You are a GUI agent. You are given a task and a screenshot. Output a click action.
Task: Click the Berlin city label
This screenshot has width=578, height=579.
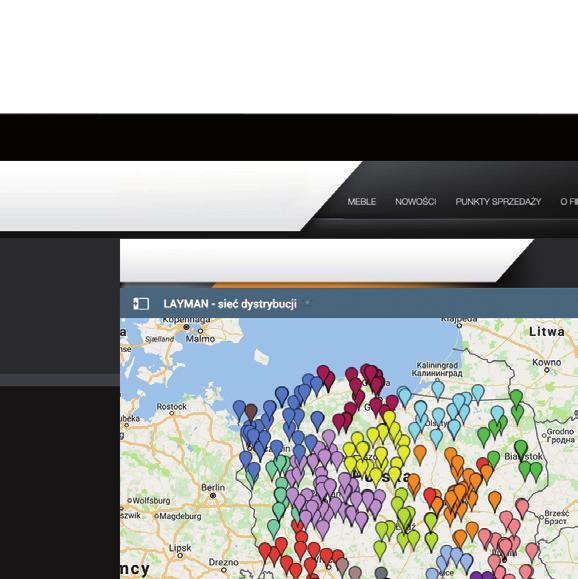[x=213, y=487]
